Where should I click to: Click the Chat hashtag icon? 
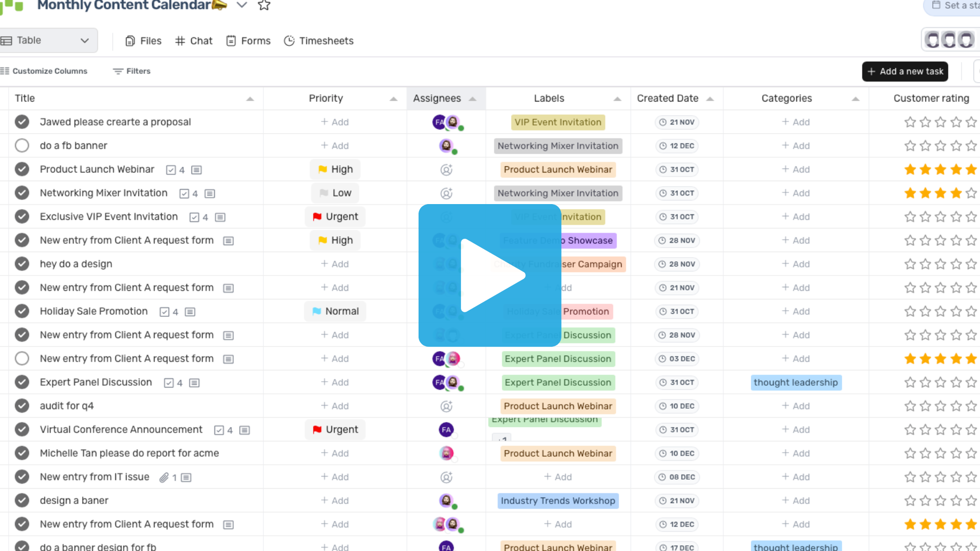tap(180, 41)
